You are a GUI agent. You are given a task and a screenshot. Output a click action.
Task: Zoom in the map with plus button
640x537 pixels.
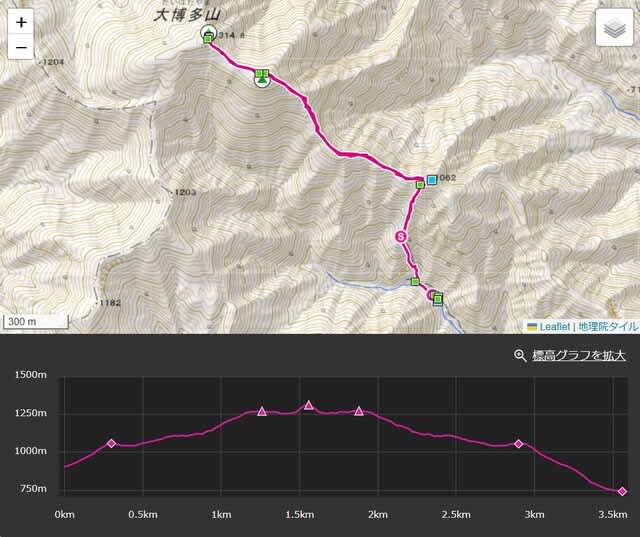click(x=21, y=23)
